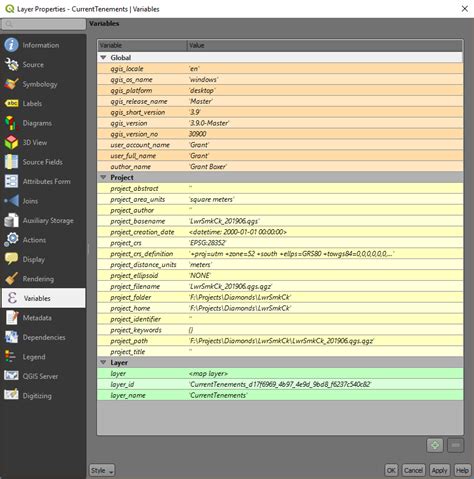
Task: Switch to the Symbology tab label
Action: (x=40, y=84)
